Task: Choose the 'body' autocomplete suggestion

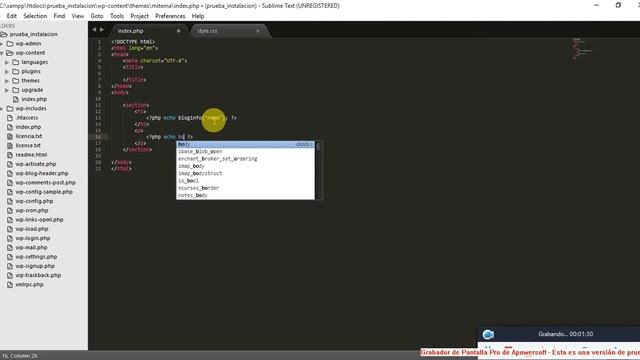Action: click(245, 144)
